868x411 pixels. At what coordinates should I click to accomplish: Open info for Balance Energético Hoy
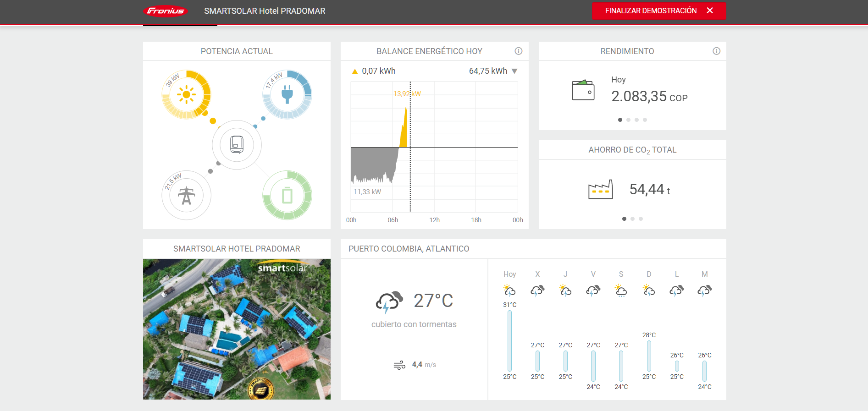[x=518, y=51]
